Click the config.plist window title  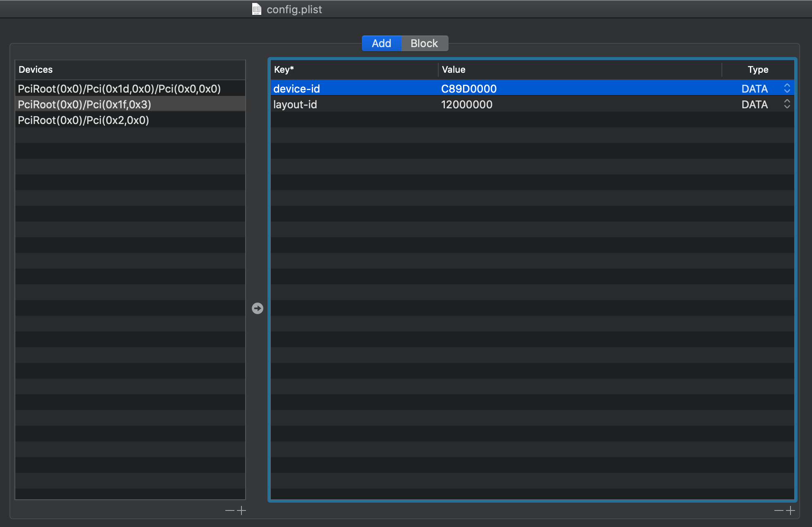pyautogui.click(x=294, y=9)
